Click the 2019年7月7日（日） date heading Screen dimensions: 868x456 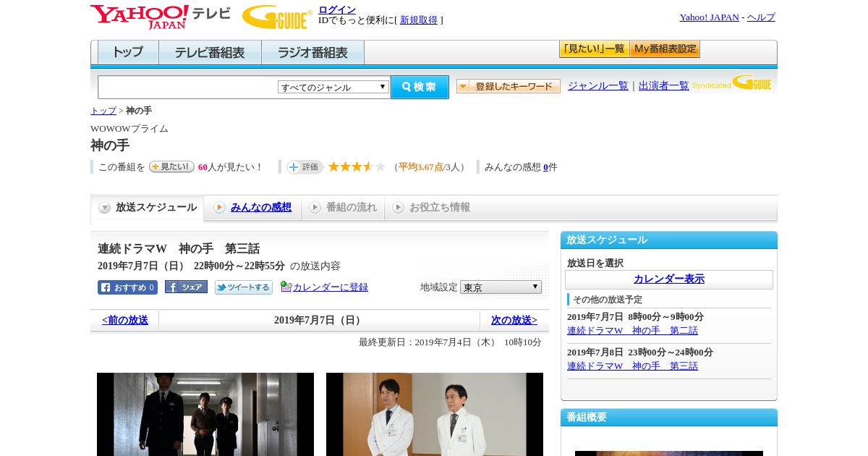coord(319,320)
